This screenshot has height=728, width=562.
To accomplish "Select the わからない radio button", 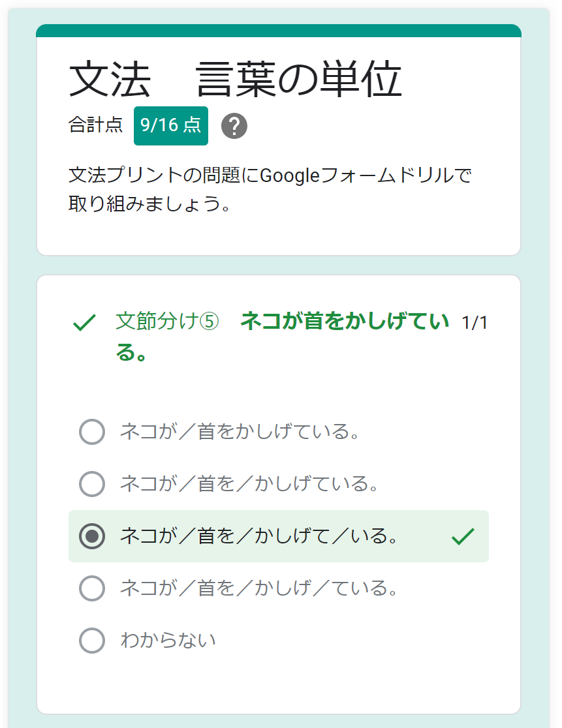I will point(92,641).
